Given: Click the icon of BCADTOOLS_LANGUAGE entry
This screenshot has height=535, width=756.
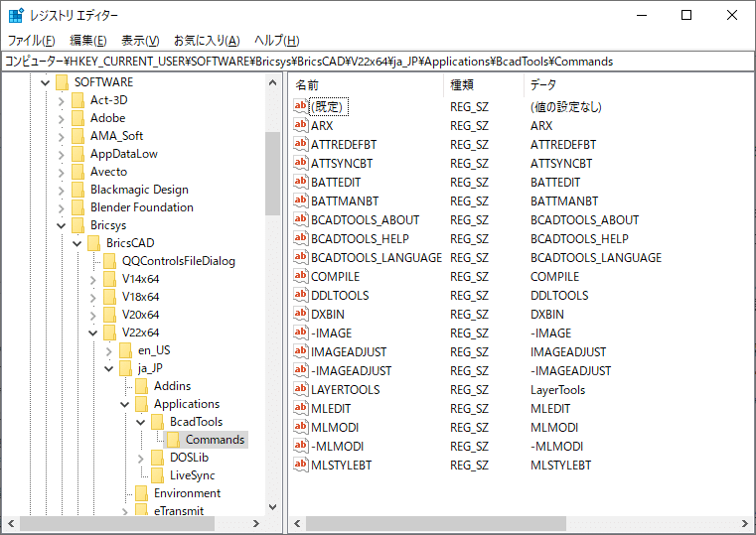Looking at the screenshot, I should [300, 257].
